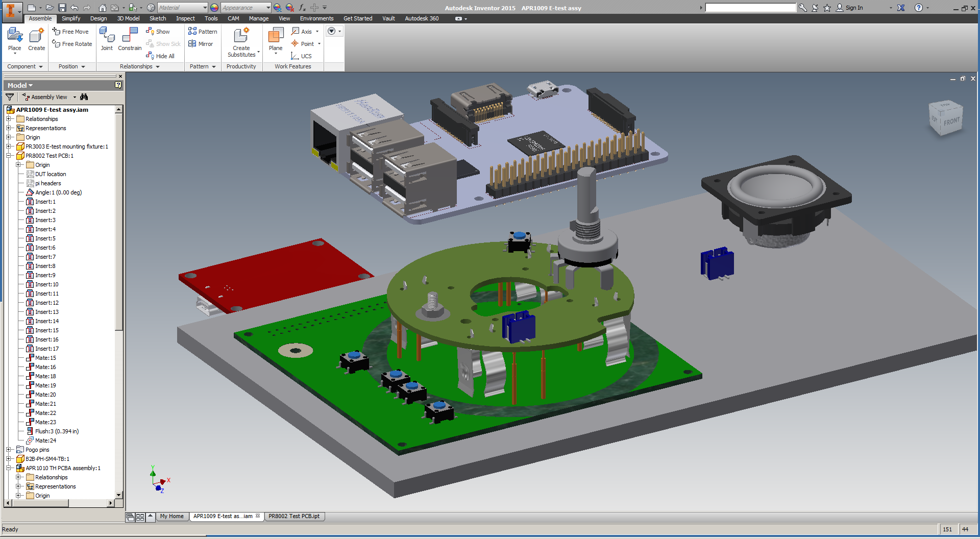Viewport: 980px width, 539px height.
Task: Toggle Show relationships
Action: click(x=158, y=32)
